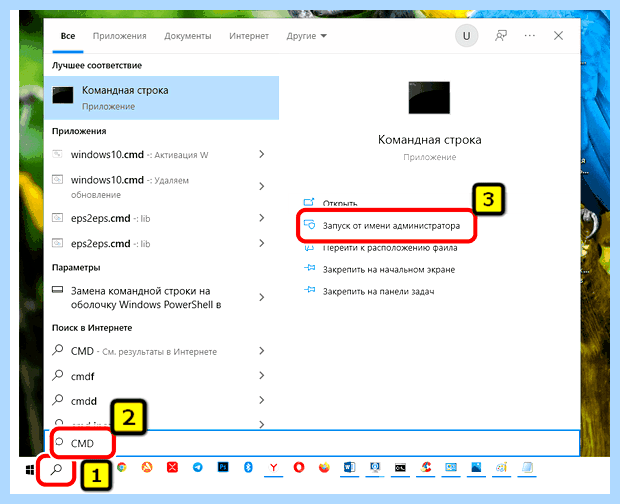Open Google Chrome from the taskbar
Screen dimensions: 620x504
122,468
